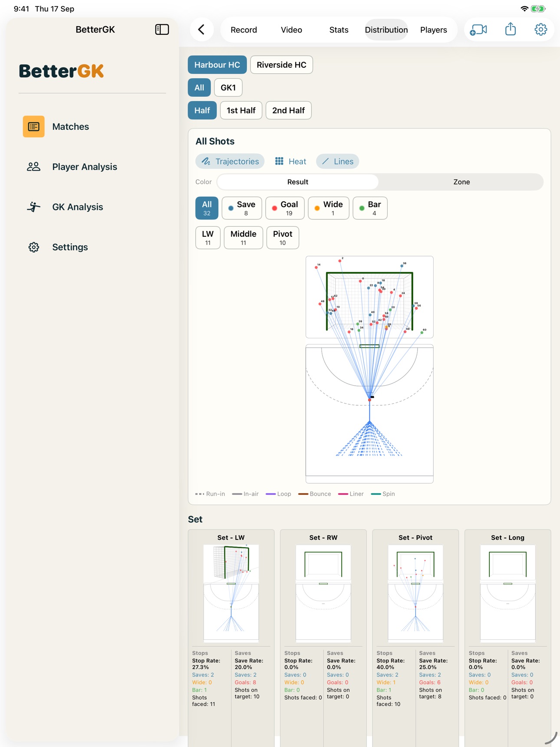
Task: Filter shots by Save
Action: (x=242, y=208)
